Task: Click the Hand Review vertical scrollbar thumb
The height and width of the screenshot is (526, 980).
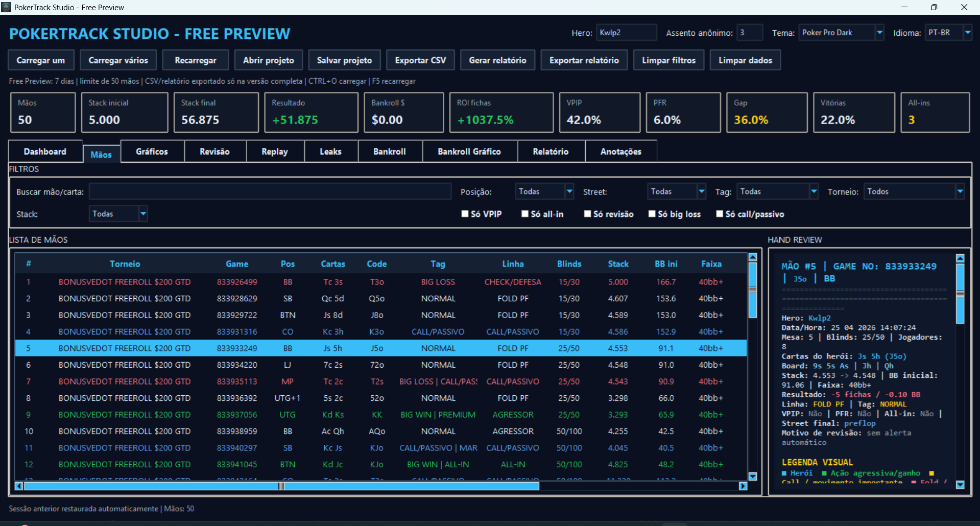Action: [x=960, y=294]
